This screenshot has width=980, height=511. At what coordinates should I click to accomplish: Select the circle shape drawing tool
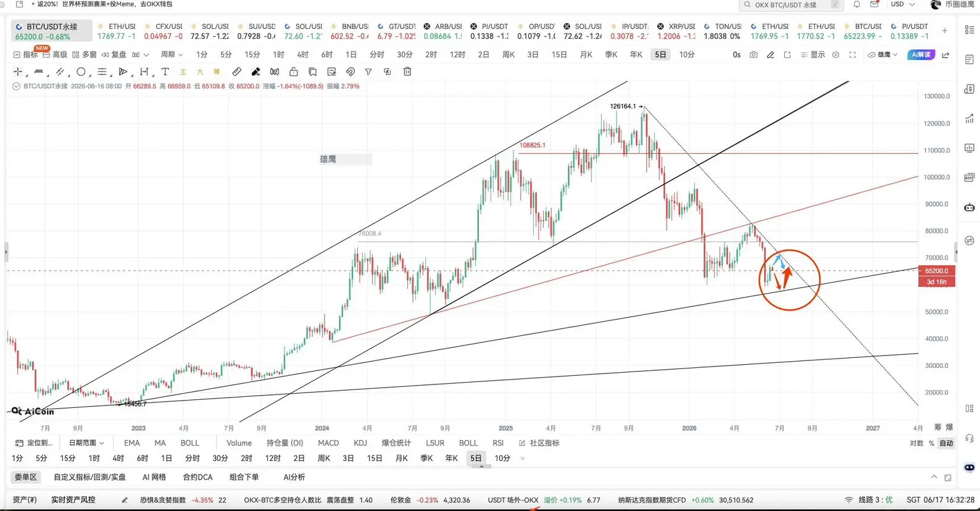[81, 72]
